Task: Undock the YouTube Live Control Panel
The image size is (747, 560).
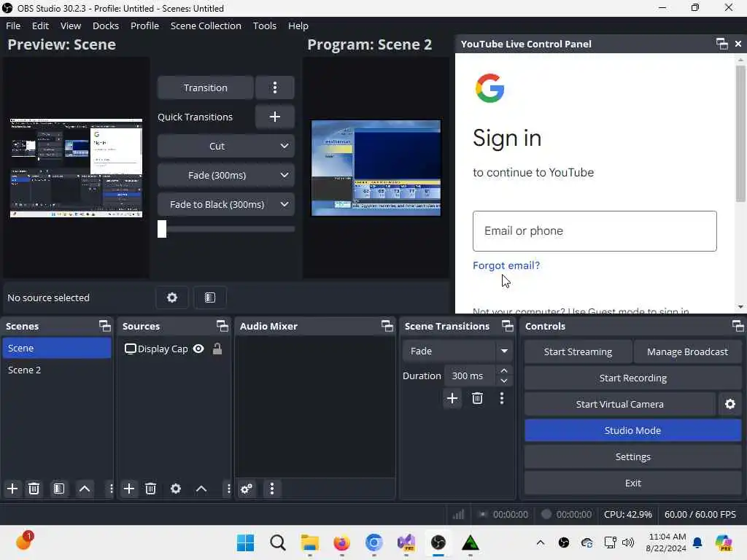Action: point(721,44)
